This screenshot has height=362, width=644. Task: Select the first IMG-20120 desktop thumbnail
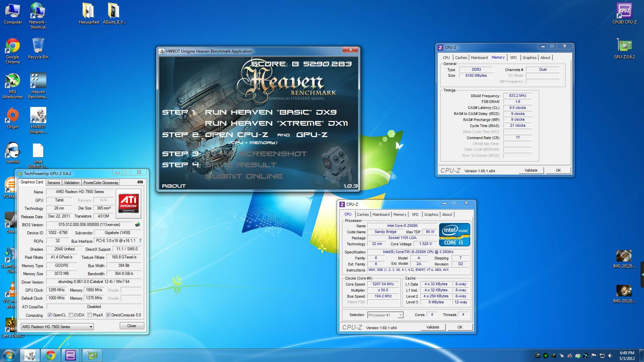pos(624,259)
